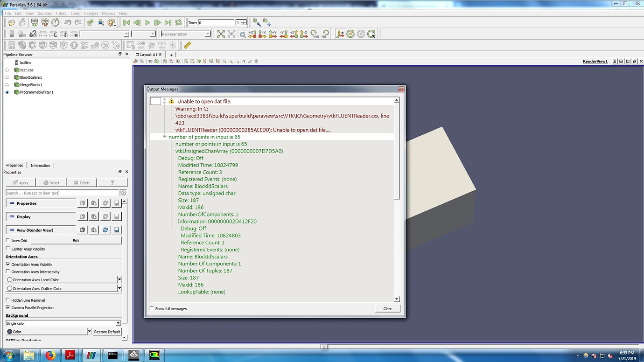This screenshot has width=644, height=362.
Task: Check Show full messages
Action: 151,308
